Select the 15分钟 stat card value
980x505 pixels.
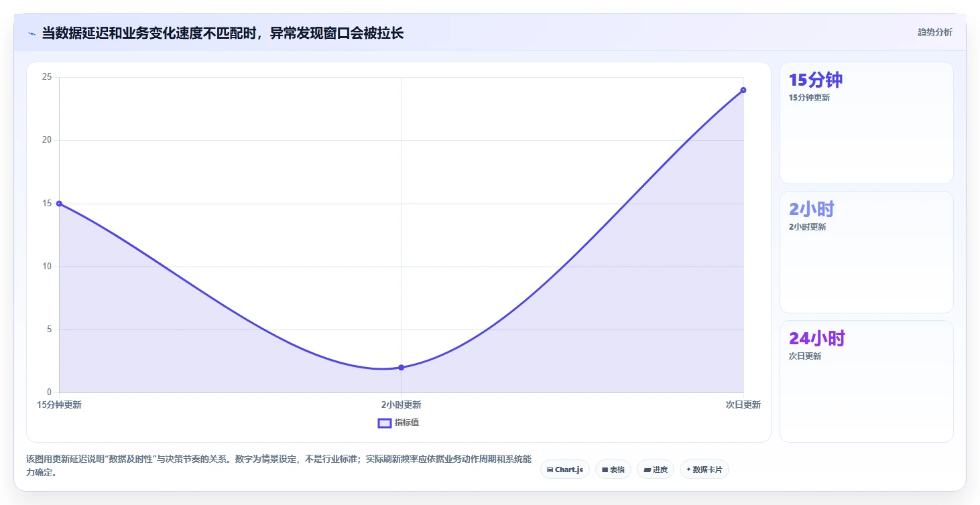(816, 80)
